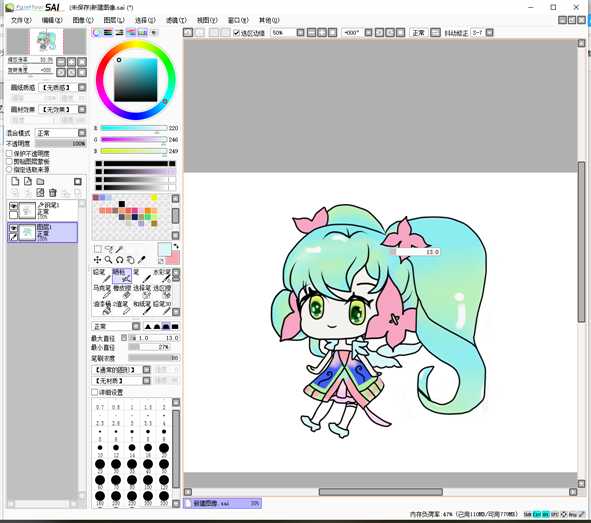
Task: Hide the 钢笔1 layer eye
Action: click(x=14, y=206)
